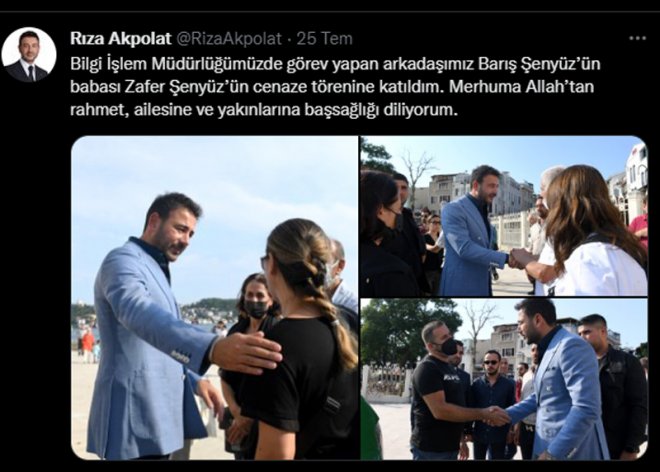Click the tweet line starting 'Bilgi İşlem Müdürlüğümüzde'
660x472 pixels.
tap(335, 64)
